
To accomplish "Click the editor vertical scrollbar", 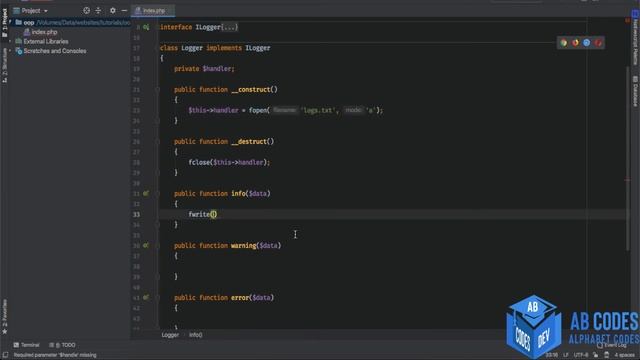I will point(627,157).
